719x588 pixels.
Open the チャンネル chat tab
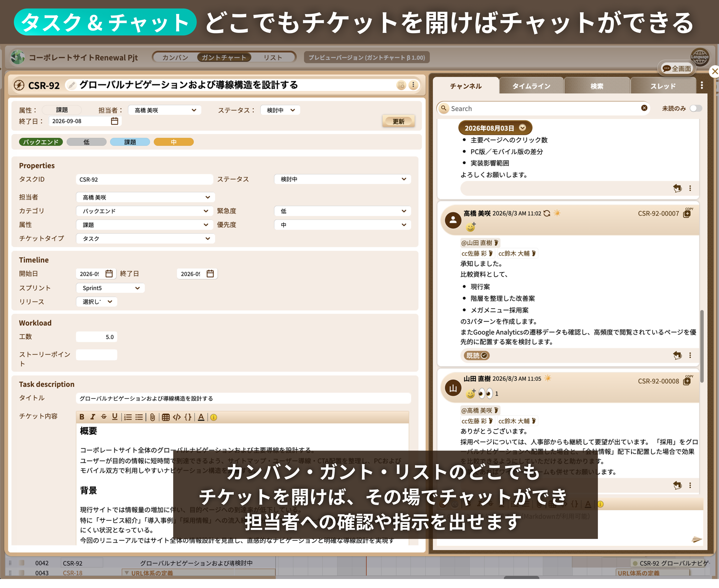click(x=465, y=86)
